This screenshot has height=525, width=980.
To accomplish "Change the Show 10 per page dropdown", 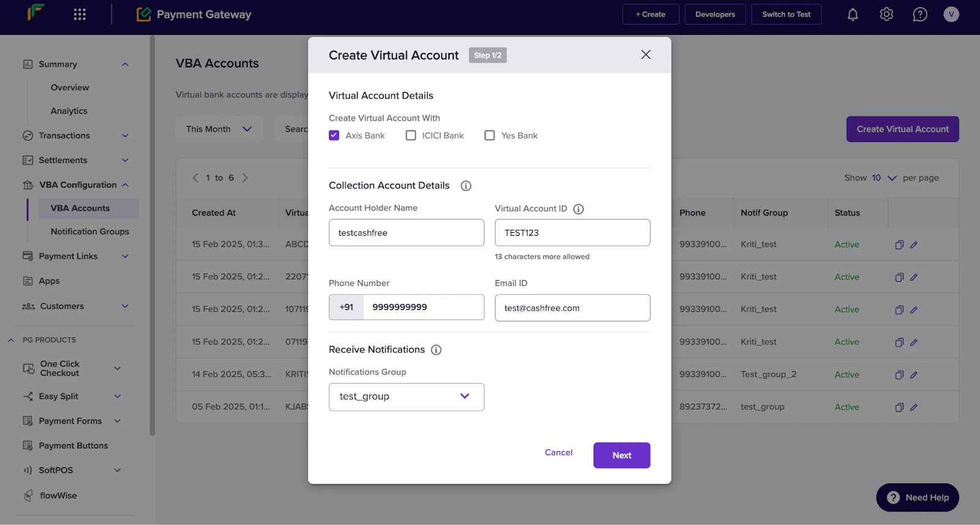I will point(884,178).
